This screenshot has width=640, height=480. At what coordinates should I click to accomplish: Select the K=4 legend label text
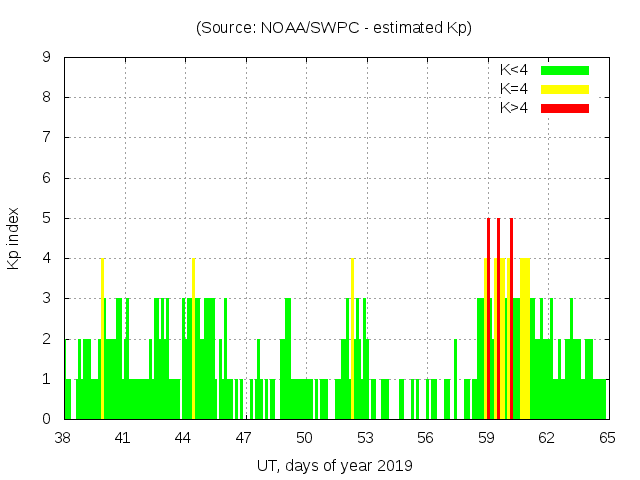coord(514,89)
